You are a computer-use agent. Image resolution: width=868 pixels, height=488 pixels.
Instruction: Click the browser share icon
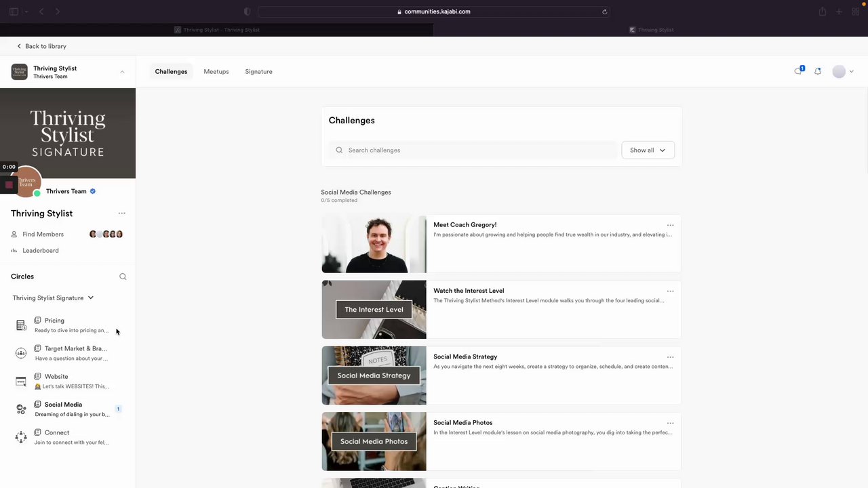pyautogui.click(x=823, y=12)
